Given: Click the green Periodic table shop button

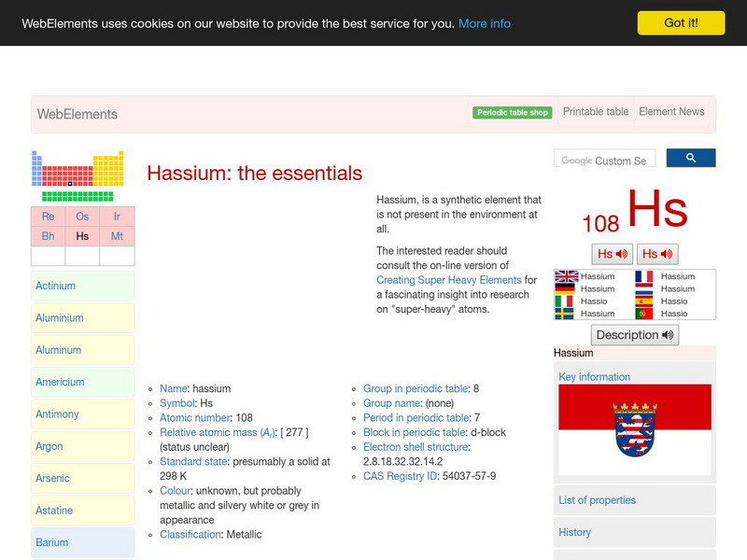Looking at the screenshot, I should [512, 111].
